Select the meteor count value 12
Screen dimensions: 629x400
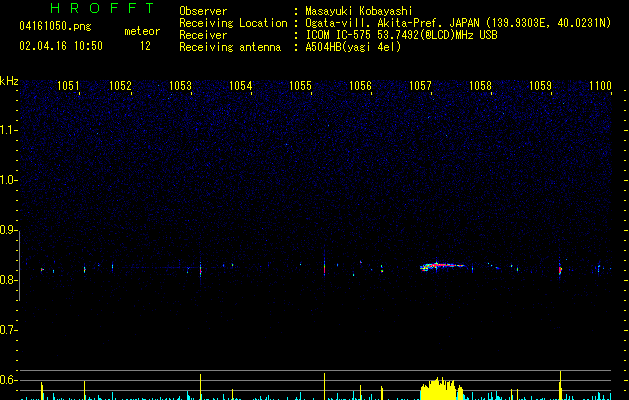pyautogui.click(x=145, y=46)
